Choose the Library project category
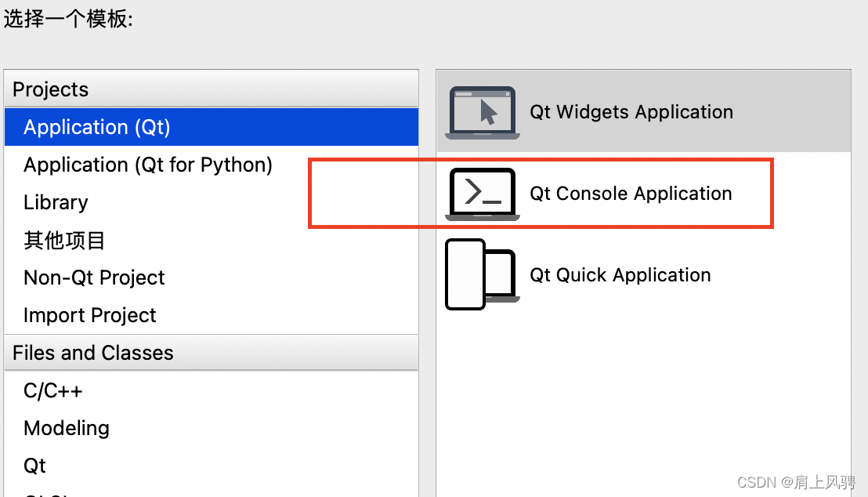Screen dimensions: 868x497 [x=212, y=202]
